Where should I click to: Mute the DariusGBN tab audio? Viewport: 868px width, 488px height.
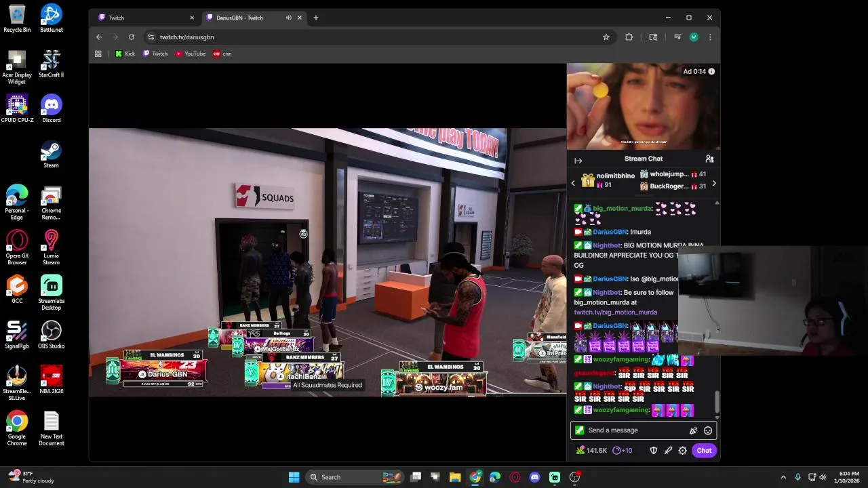click(289, 18)
